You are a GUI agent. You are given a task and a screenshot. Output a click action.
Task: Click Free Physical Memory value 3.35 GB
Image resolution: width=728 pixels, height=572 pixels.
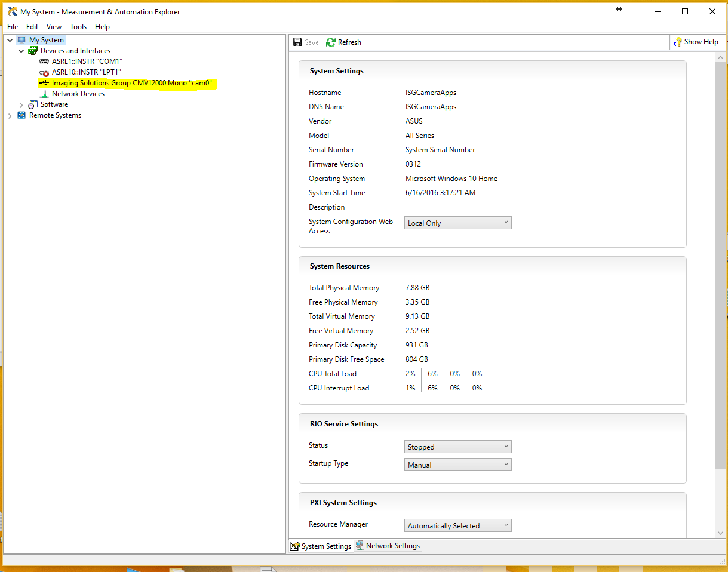coord(417,302)
